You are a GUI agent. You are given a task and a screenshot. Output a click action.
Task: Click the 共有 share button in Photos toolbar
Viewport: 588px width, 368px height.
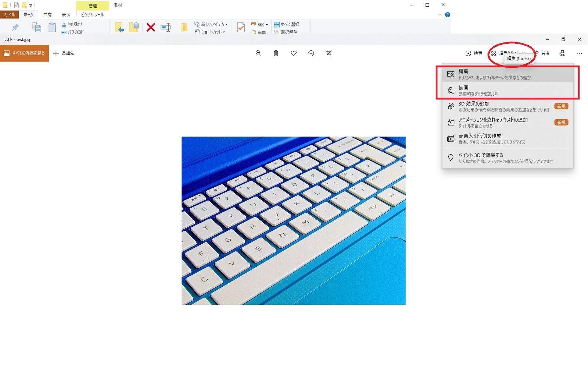tap(542, 53)
